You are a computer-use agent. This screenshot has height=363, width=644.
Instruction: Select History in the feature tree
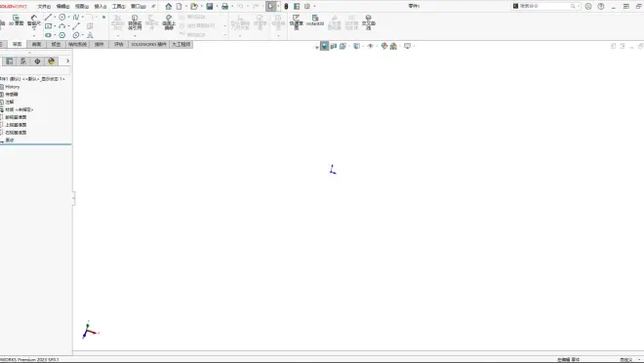(13, 87)
